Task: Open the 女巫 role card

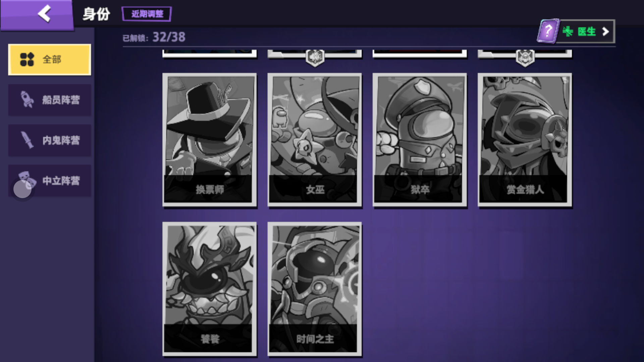Action: (x=315, y=140)
